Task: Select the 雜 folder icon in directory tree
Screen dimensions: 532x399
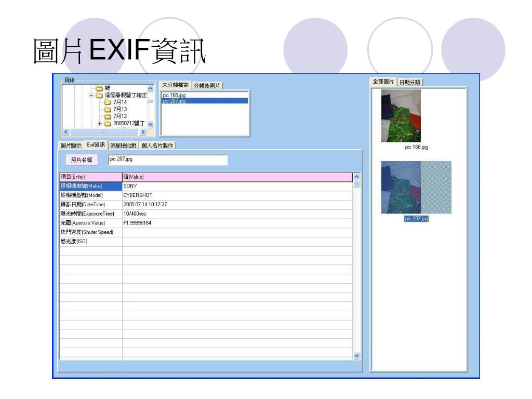Action: pyautogui.click(x=99, y=88)
